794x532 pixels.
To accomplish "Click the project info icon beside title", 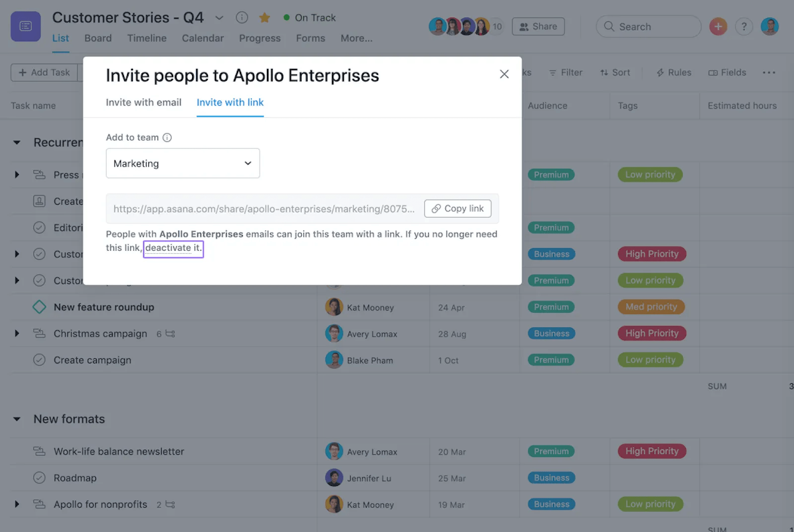I will (x=242, y=18).
